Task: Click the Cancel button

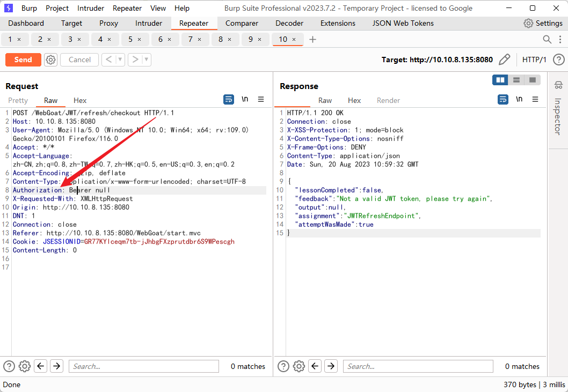Action: pos(79,60)
